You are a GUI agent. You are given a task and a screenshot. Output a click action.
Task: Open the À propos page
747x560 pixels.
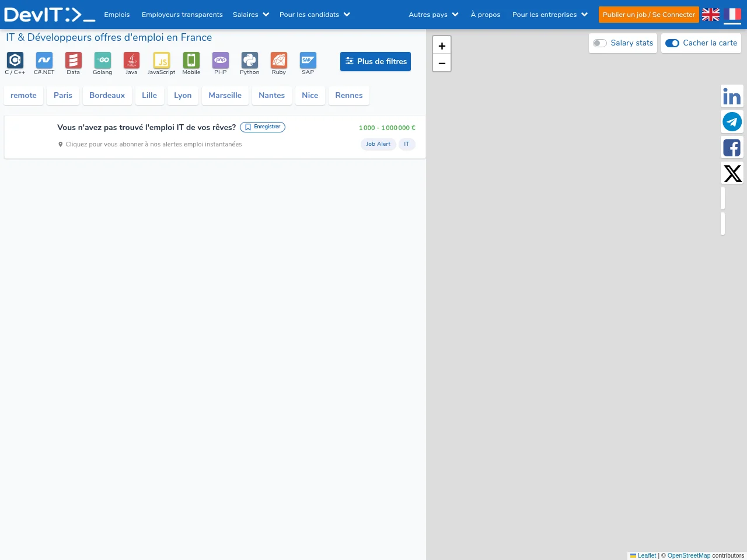pyautogui.click(x=486, y=15)
